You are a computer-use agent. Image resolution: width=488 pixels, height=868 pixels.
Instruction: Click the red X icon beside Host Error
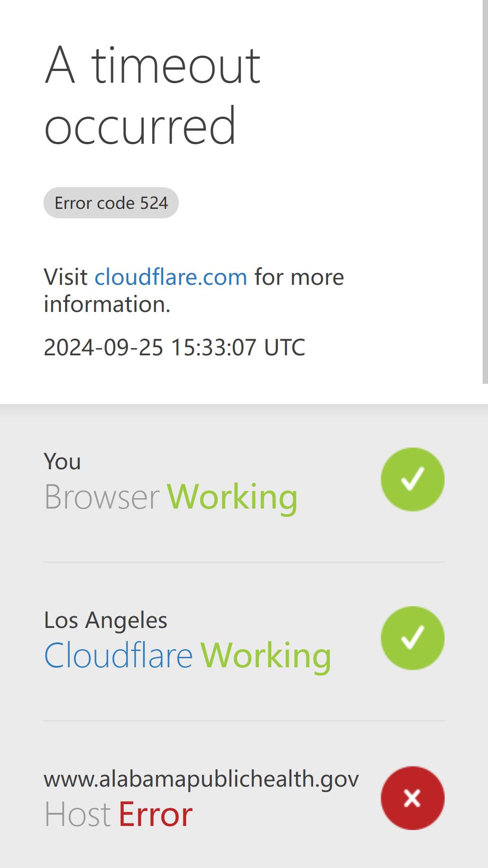click(x=413, y=798)
